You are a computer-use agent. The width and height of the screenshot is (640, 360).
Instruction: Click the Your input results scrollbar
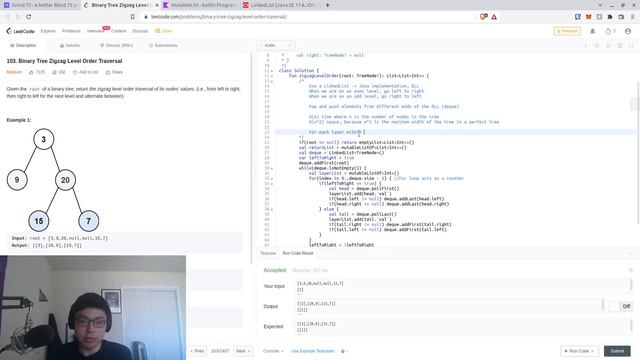point(631,284)
